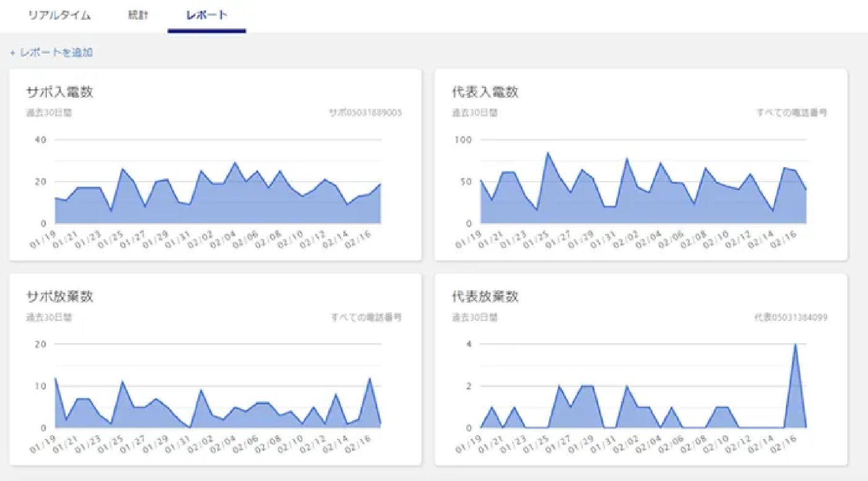Click the レポートを追加 link
This screenshot has width=868, height=481.
click(56, 53)
